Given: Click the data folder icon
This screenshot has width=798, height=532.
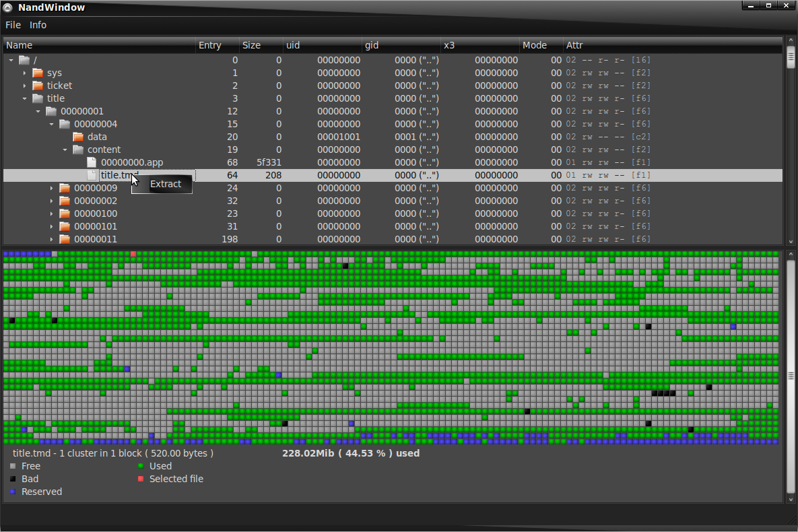Looking at the screenshot, I should pos(78,137).
